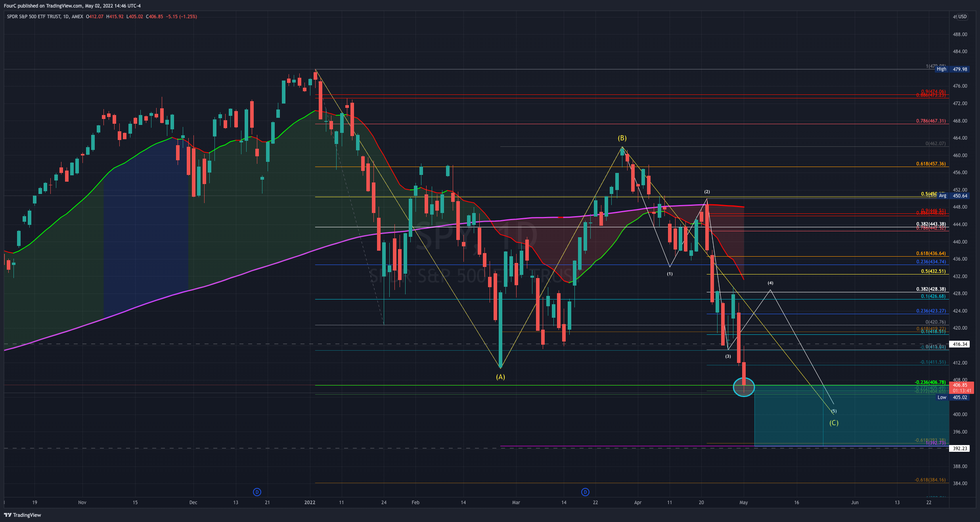Image resolution: width=980 pixels, height=522 pixels.
Task: Select the yellow (A) wave label
Action: pos(500,377)
